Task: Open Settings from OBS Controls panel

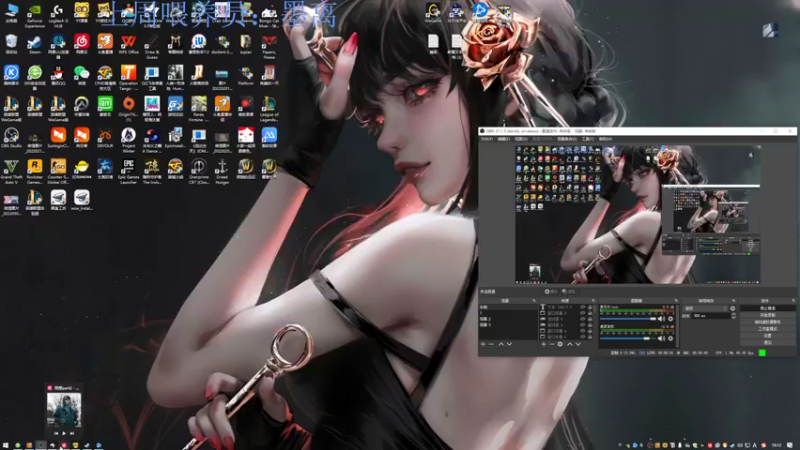Action: 768,336
